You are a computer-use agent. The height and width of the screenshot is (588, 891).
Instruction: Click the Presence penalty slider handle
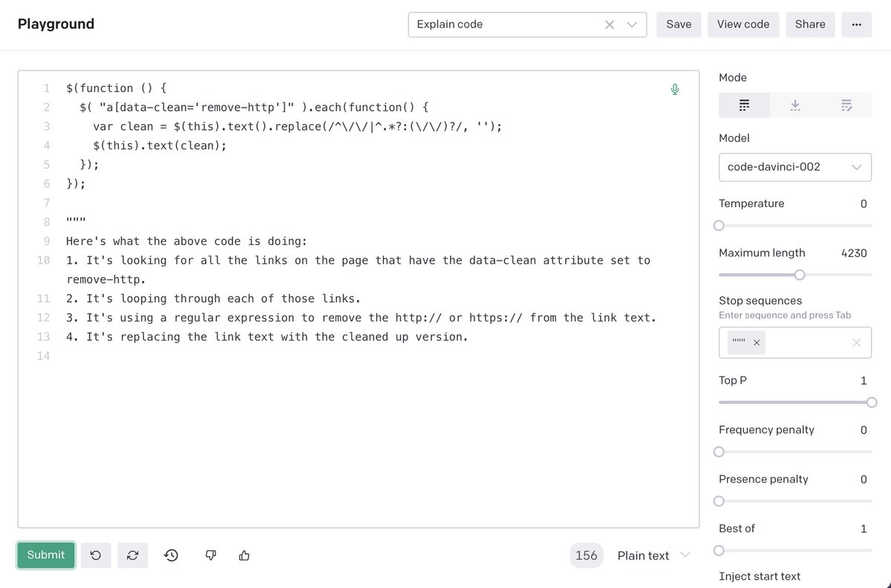[719, 501]
